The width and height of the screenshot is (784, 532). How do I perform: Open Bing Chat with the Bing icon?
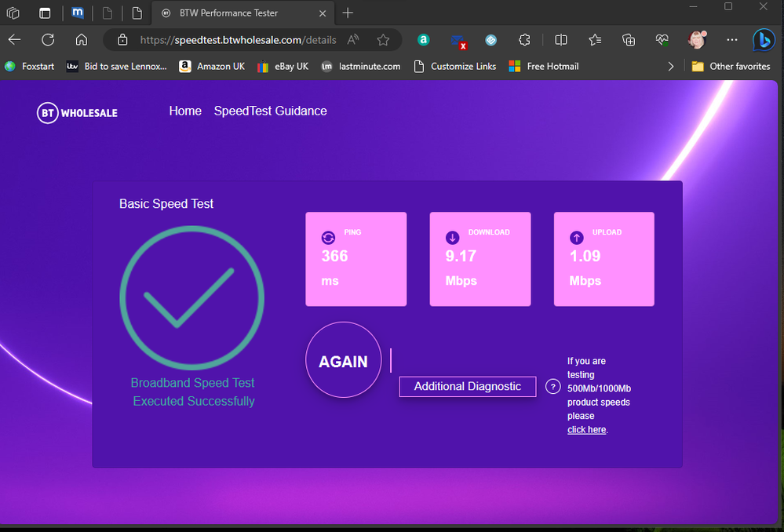click(763, 39)
